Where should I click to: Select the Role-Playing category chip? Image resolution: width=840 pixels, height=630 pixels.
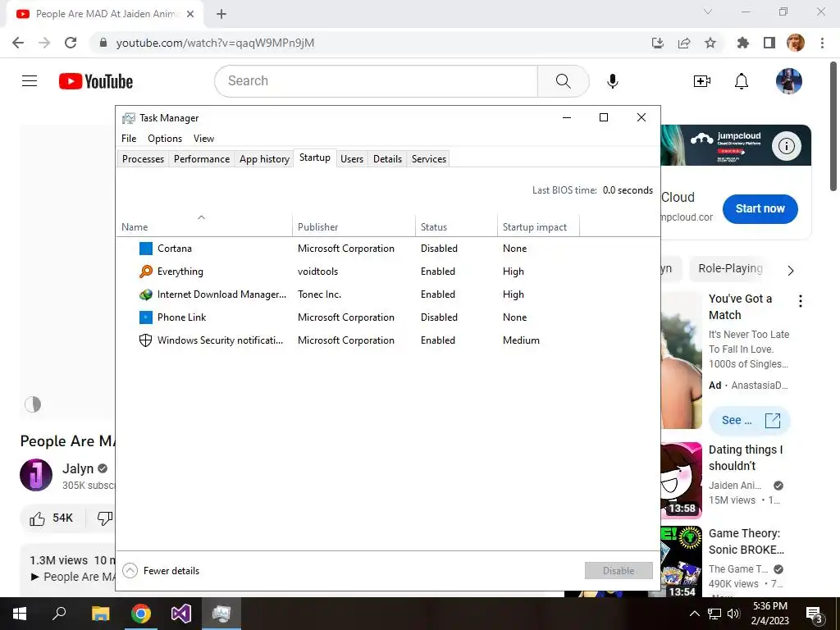[x=730, y=268]
